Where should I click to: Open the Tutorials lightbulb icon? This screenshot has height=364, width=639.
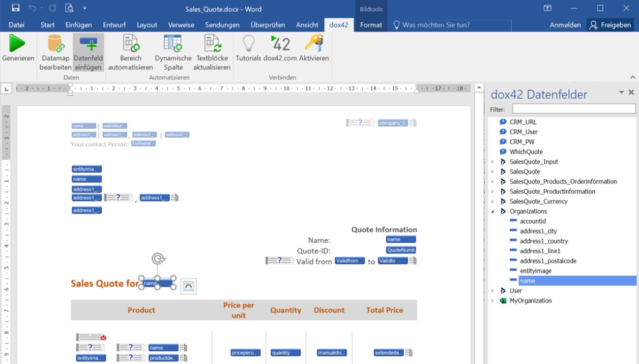pos(248,44)
